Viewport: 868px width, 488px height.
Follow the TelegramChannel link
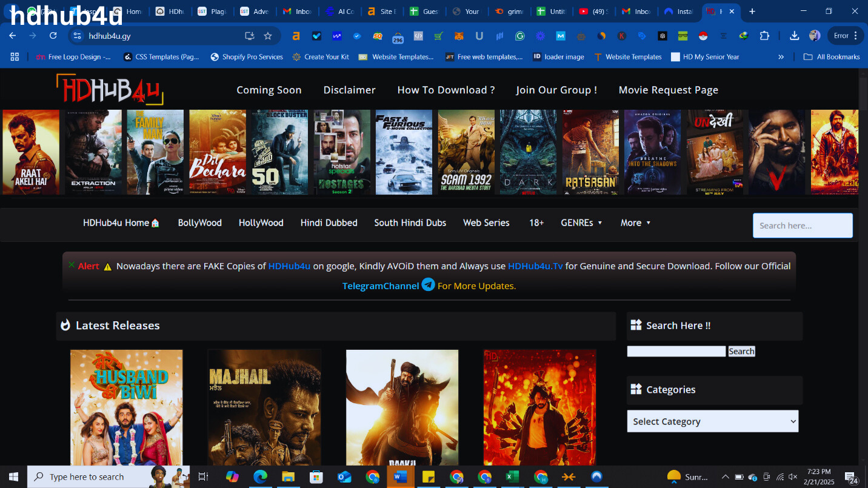(x=381, y=286)
